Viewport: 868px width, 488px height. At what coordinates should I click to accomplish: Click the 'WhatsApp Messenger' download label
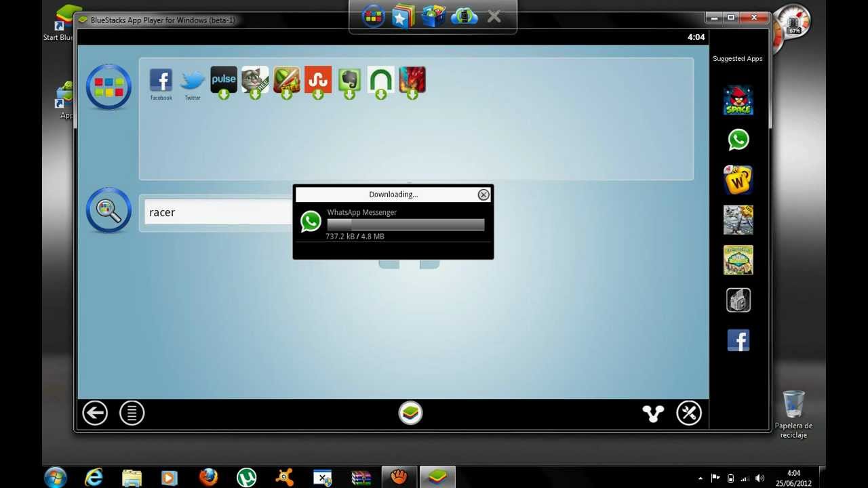[x=362, y=212]
